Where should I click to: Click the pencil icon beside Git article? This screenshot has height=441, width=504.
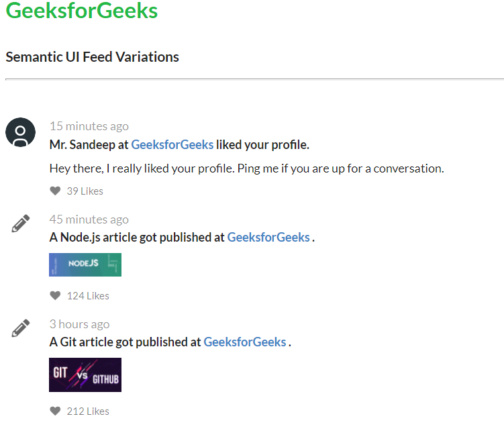click(x=21, y=328)
